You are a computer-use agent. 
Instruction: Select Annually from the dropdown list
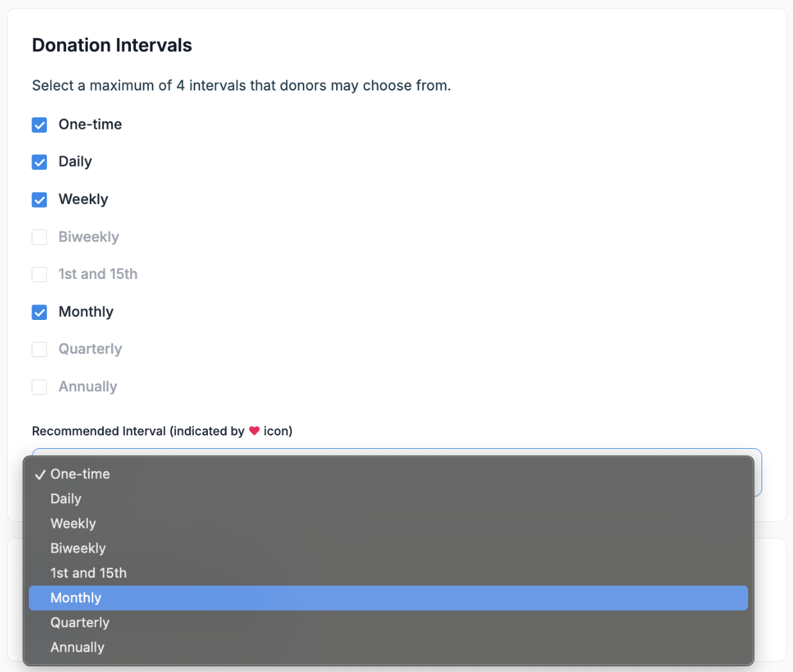click(x=388, y=648)
